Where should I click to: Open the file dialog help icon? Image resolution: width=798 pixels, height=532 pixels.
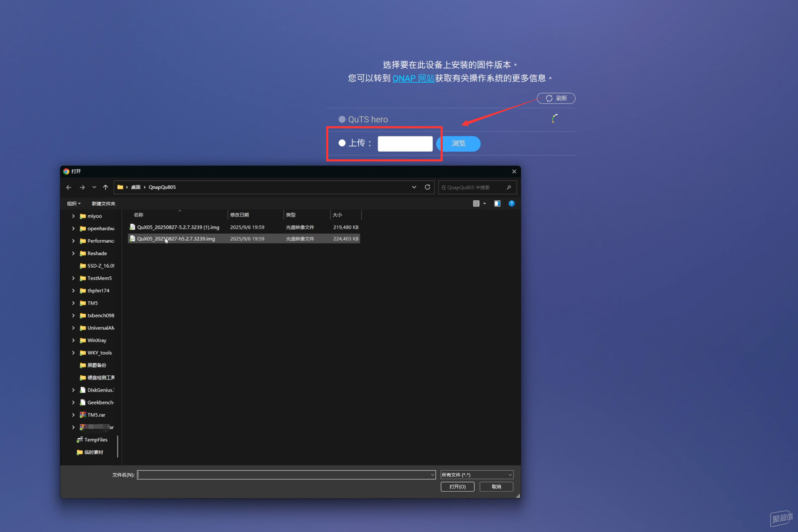[512, 204]
